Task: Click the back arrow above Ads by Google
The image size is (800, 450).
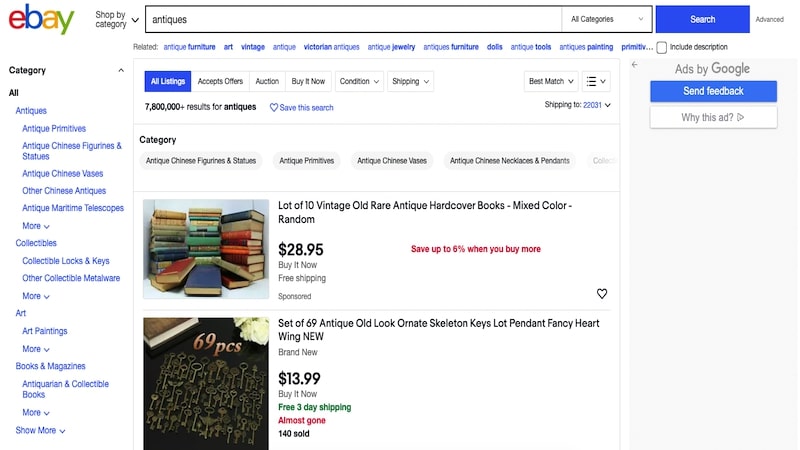Action: [634, 65]
